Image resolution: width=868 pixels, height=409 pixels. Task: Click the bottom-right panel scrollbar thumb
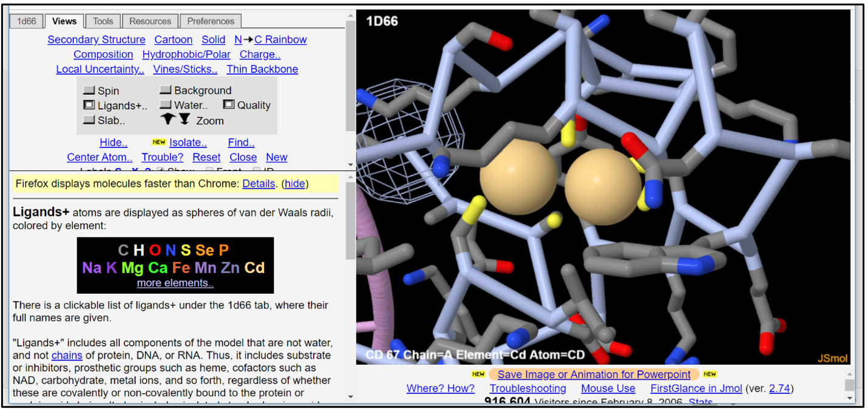pos(849,385)
